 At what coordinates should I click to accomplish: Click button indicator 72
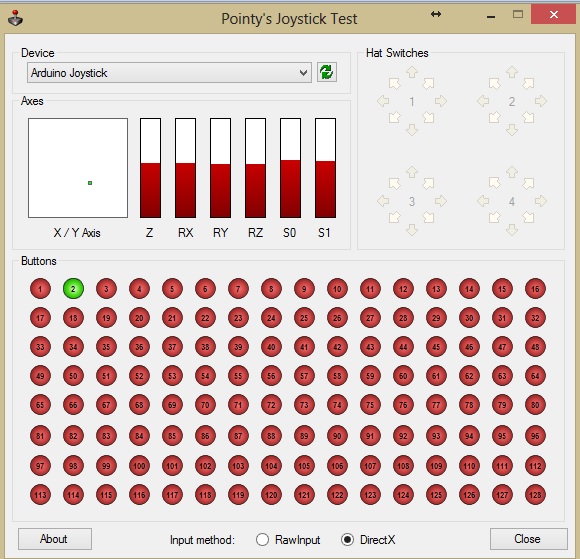point(271,405)
